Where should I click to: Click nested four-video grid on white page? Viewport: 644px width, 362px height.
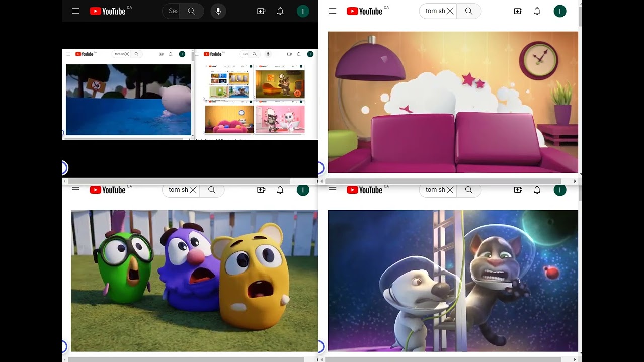point(255,99)
